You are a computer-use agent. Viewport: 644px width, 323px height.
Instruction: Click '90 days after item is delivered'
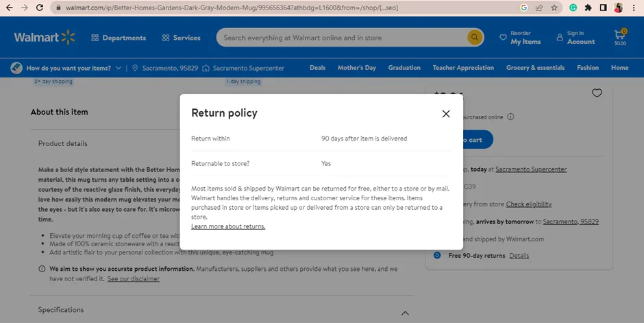tap(364, 139)
